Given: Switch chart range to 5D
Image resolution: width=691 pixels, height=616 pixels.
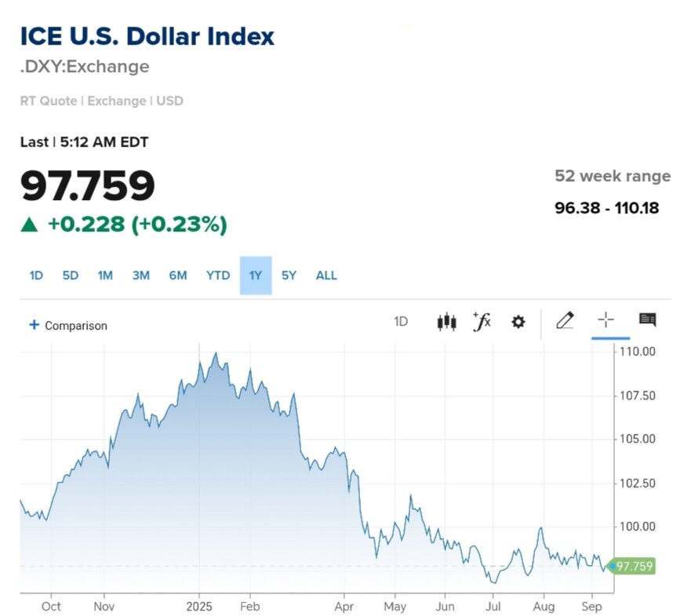Looking at the screenshot, I should 71,275.
